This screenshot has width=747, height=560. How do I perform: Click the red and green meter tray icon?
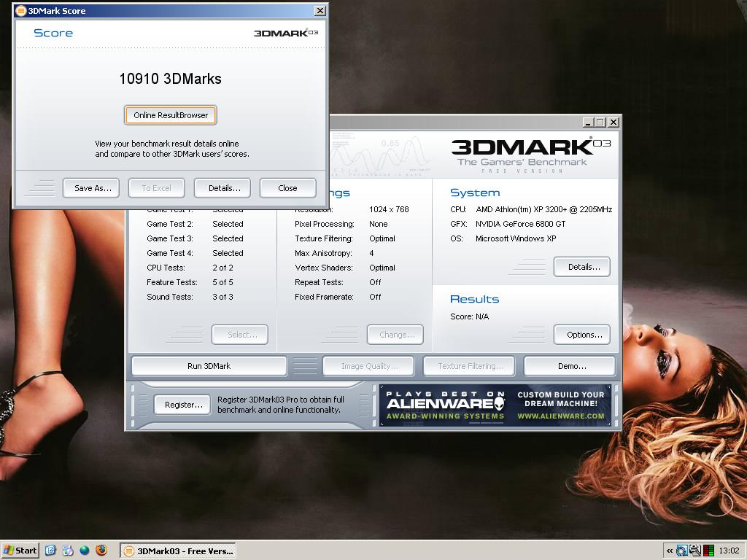(708, 551)
